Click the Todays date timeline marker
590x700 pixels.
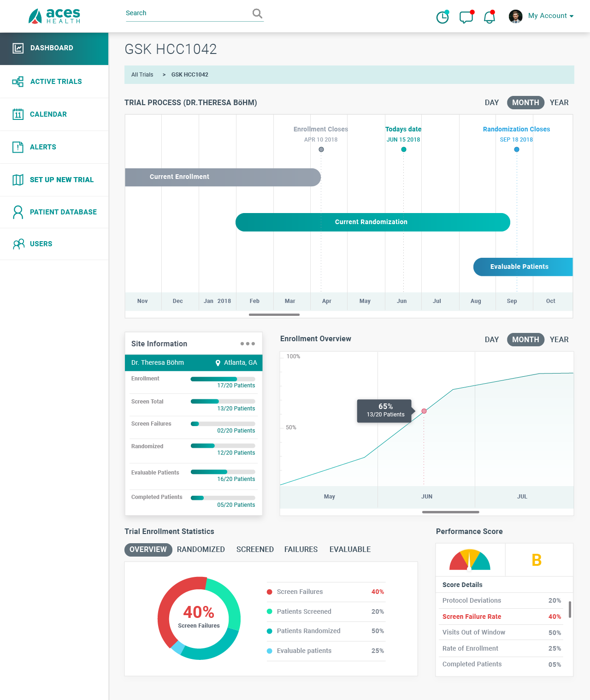pyautogui.click(x=404, y=149)
